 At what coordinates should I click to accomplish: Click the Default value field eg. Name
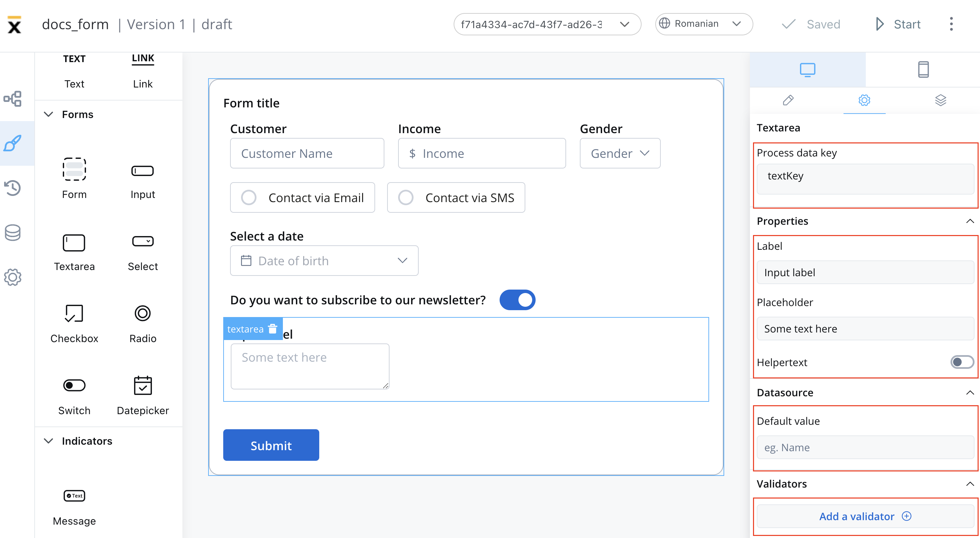click(865, 447)
